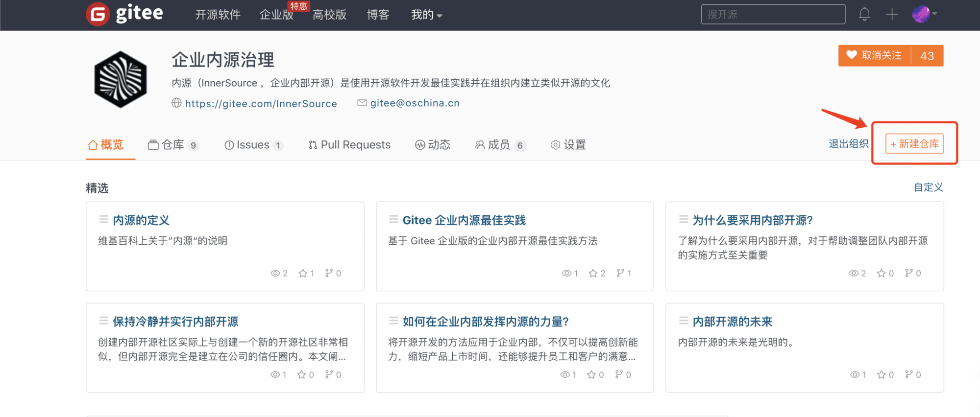The width and height of the screenshot is (980, 417).
Task: Open 高校版 in top navigation
Action: 329,15
